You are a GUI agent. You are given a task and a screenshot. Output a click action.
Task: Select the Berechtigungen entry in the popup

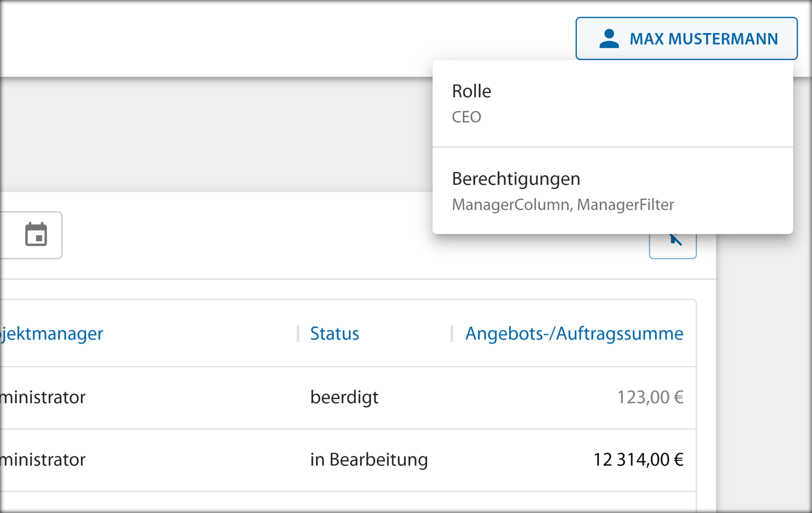(516, 179)
